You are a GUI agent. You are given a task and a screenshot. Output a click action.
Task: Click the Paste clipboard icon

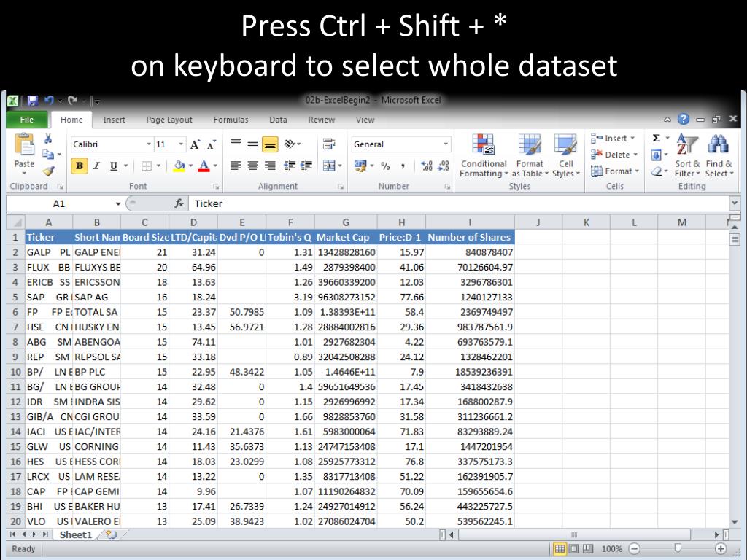pyautogui.click(x=24, y=144)
